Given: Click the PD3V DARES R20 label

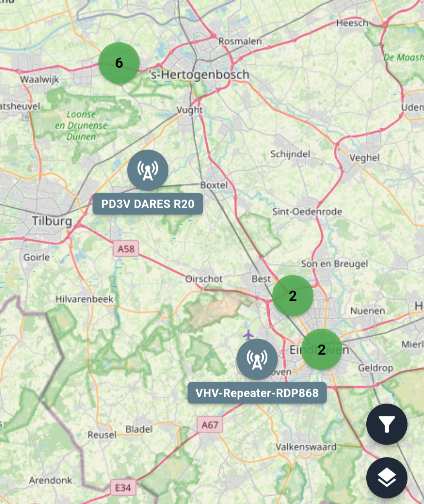Looking at the screenshot, I should click(x=148, y=204).
